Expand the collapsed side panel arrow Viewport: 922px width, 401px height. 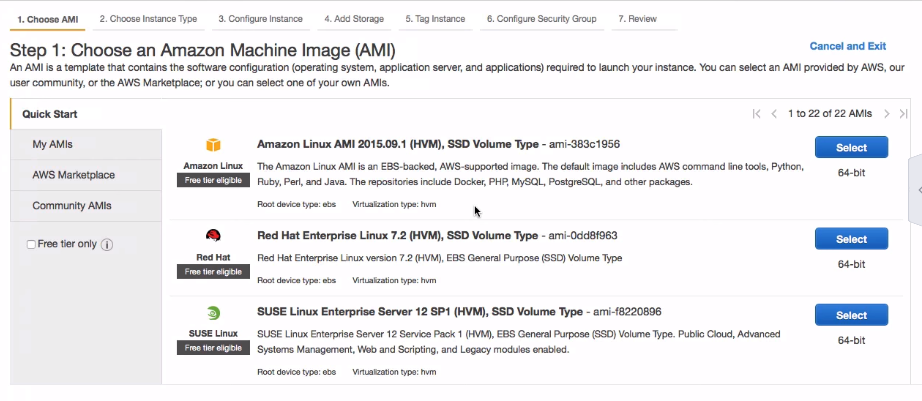(917, 190)
